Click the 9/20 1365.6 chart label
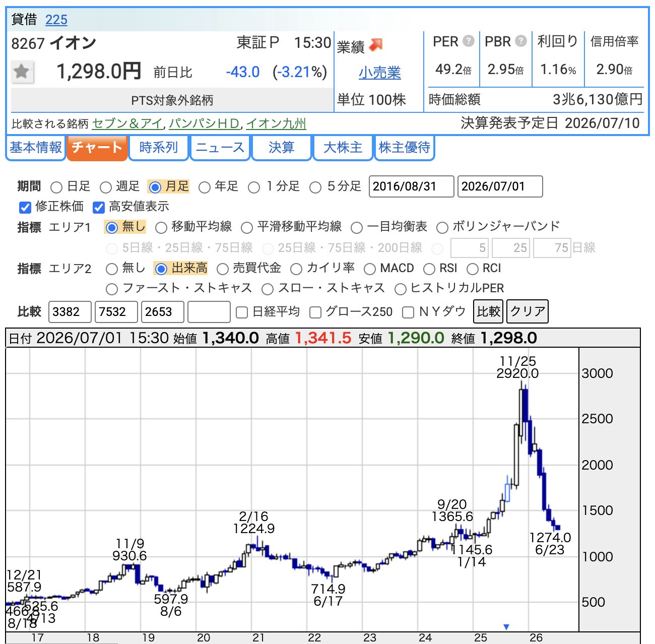 coord(452,510)
